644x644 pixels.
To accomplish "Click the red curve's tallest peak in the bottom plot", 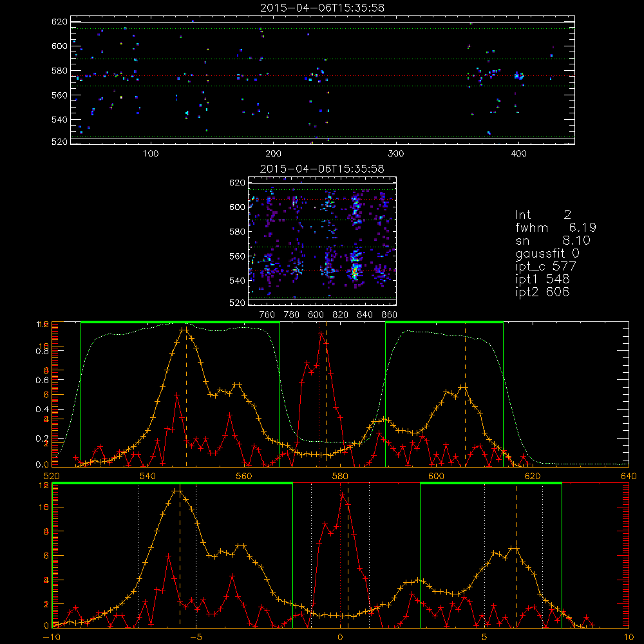I will pyautogui.click(x=342, y=495).
